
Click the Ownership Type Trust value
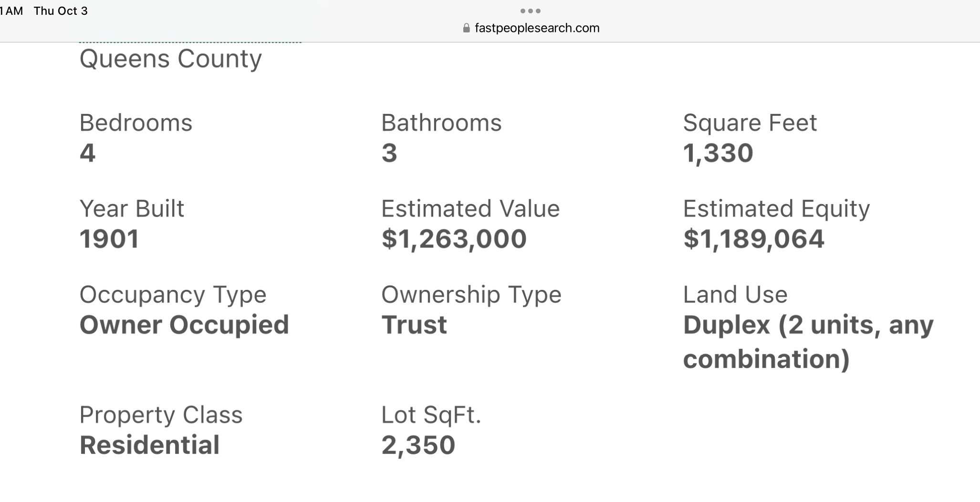414,325
